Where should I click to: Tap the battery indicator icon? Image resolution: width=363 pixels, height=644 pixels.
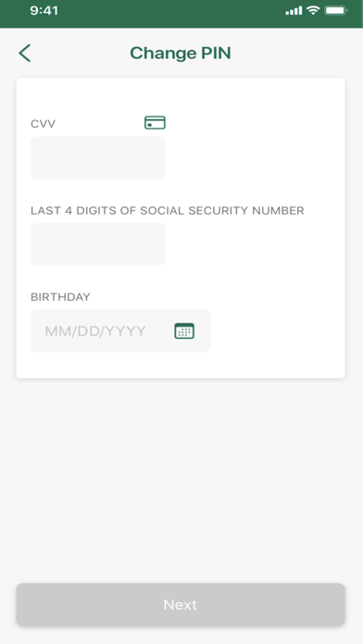tap(336, 11)
